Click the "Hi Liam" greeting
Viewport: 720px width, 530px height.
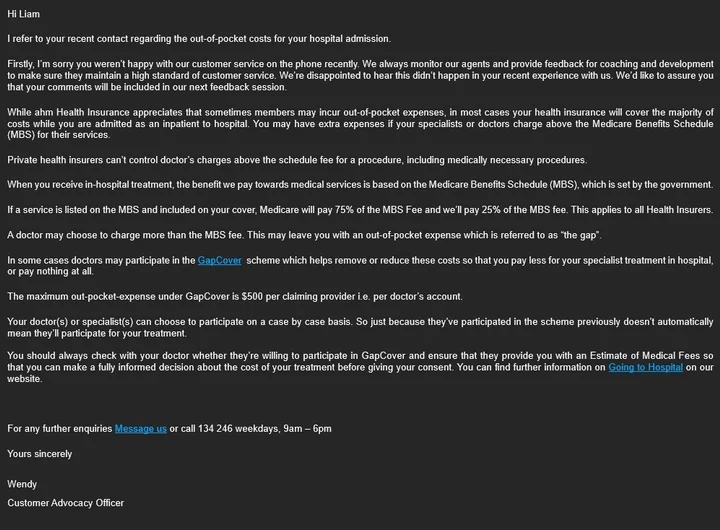click(27, 13)
